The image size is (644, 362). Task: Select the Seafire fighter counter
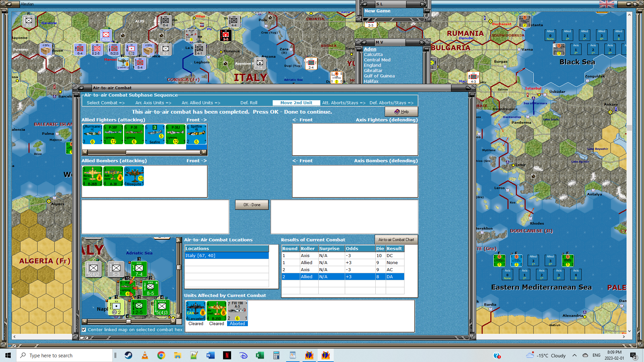(155, 134)
